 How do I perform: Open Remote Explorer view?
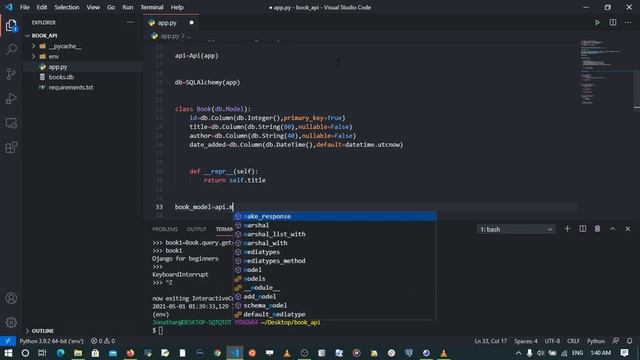point(11,123)
